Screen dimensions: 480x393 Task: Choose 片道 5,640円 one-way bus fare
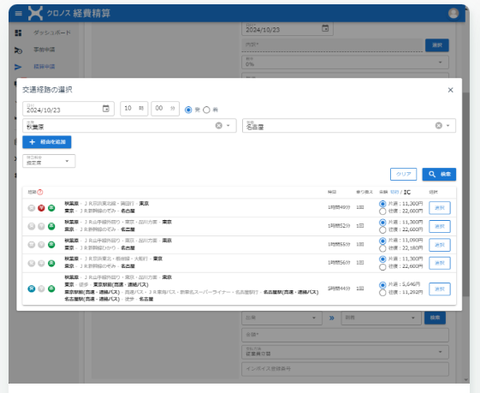point(383,285)
